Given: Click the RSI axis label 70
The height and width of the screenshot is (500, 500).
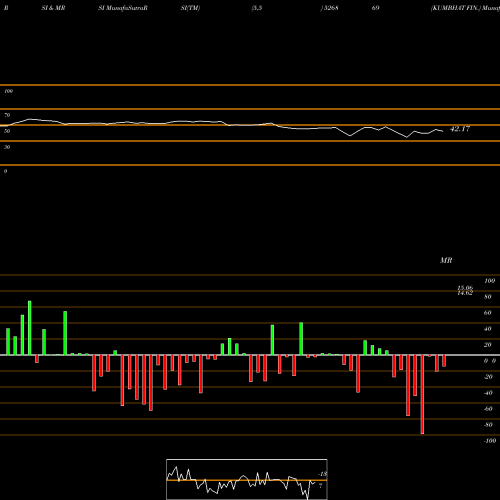Looking at the screenshot, I should pos(7,115).
